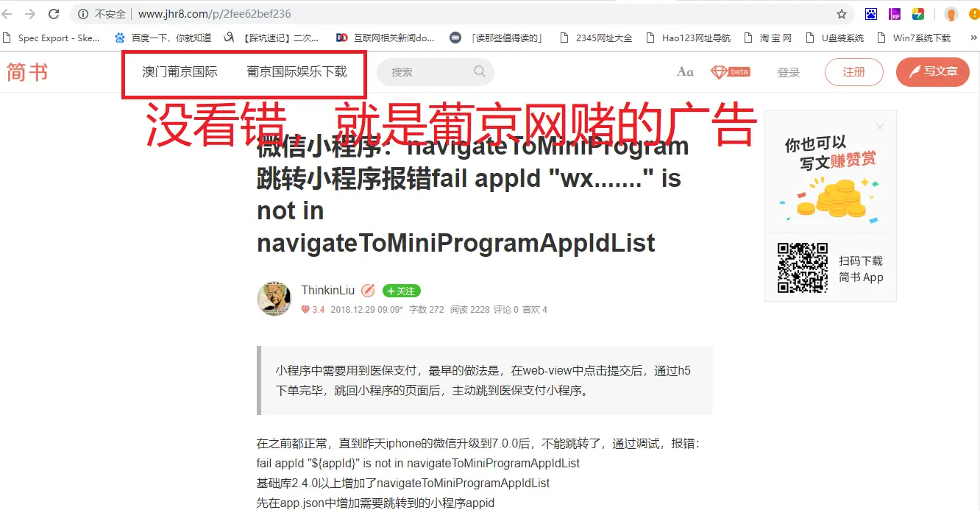Close the sidebar ad with the X

click(880, 127)
